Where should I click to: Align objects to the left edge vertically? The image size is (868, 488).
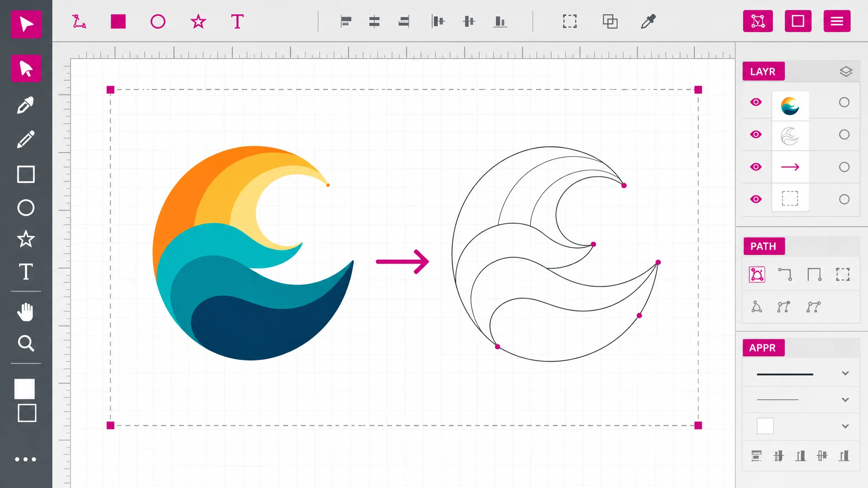pos(438,21)
